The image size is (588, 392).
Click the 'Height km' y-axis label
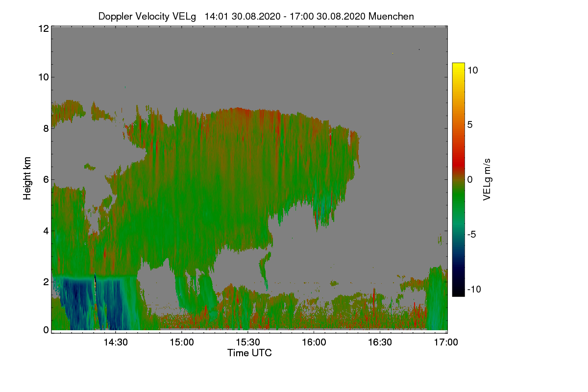click(27, 178)
